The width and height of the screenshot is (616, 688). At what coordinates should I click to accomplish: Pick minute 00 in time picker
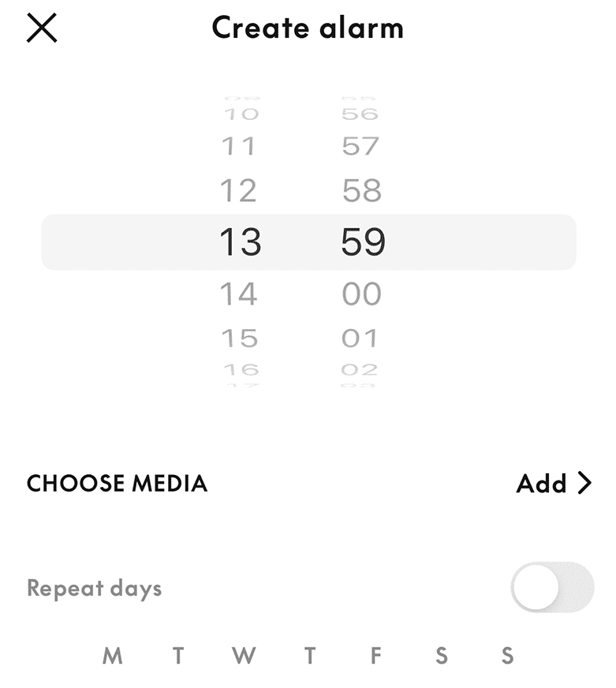[361, 294]
